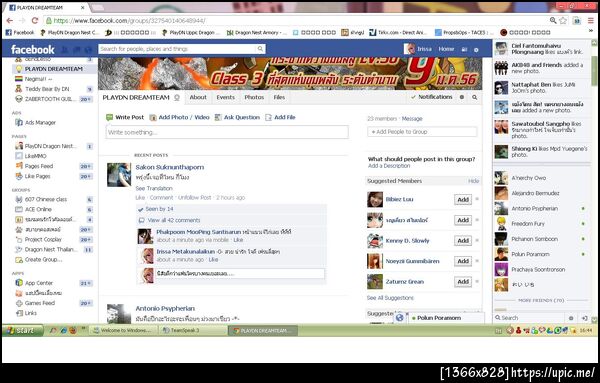Open Project Cosplay group in sidebar

click(43, 240)
